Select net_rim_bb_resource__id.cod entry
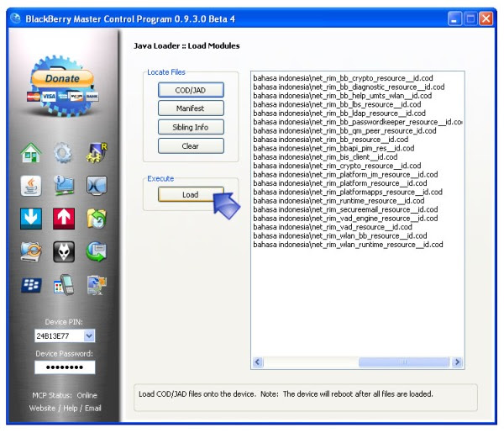This screenshot has height=433, width=504. click(x=330, y=140)
